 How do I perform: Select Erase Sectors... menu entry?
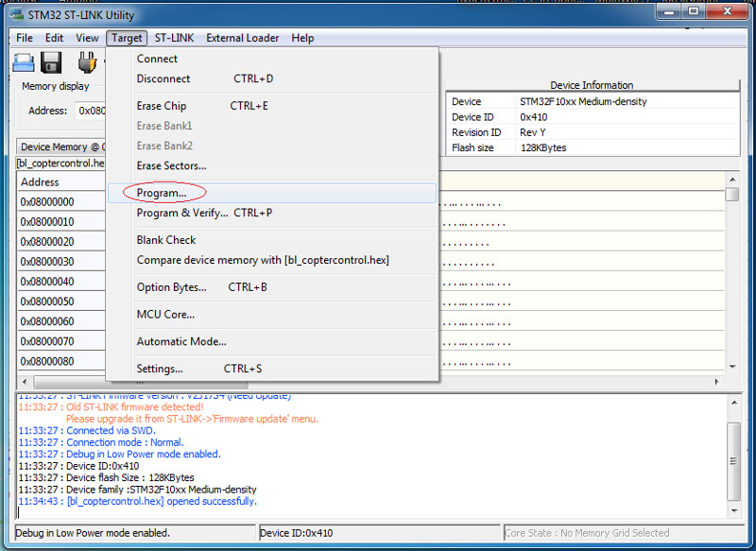click(272, 165)
